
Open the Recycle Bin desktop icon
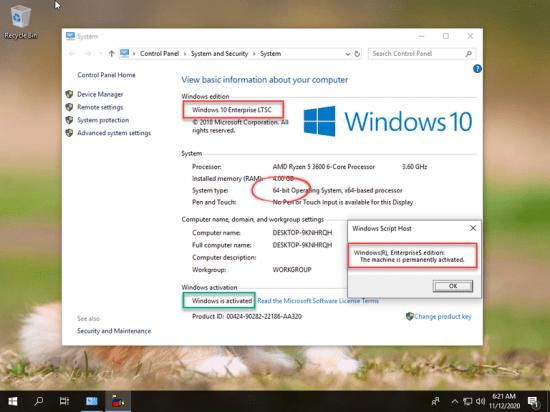tap(20, 22)
